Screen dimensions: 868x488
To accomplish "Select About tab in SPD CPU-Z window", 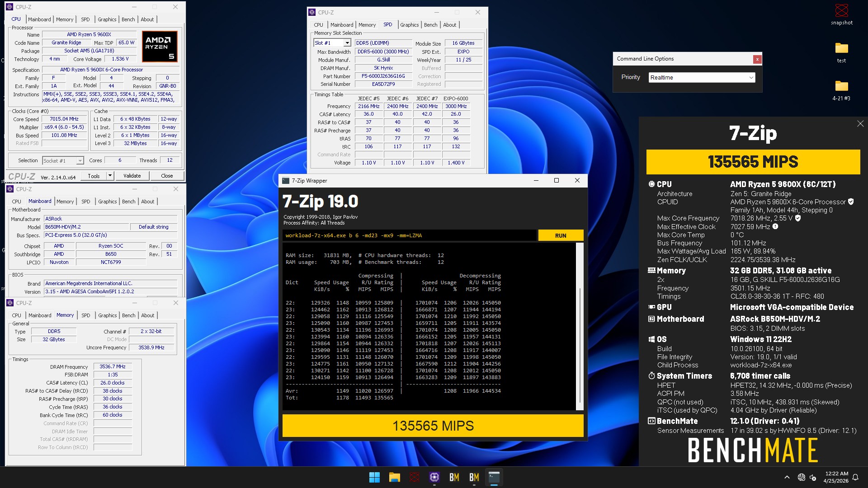I will pos(449,25).
